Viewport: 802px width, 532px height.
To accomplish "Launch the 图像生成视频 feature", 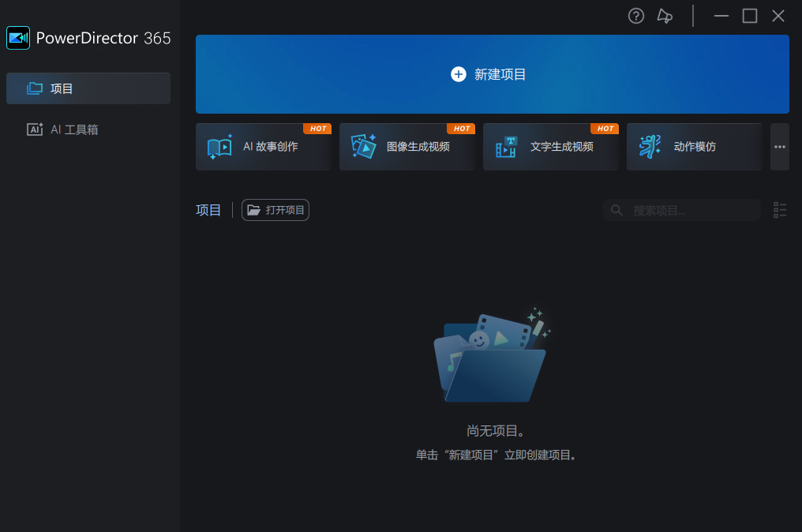I will coord(407,147).
